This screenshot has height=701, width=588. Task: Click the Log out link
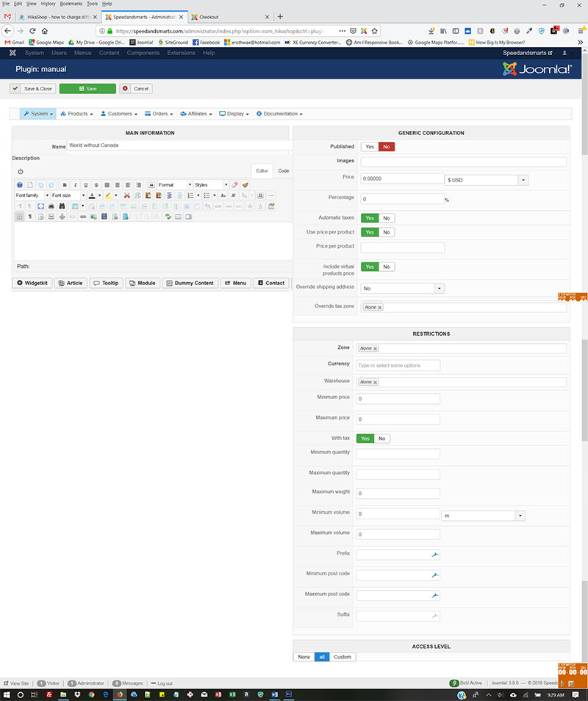click(162, 683)
